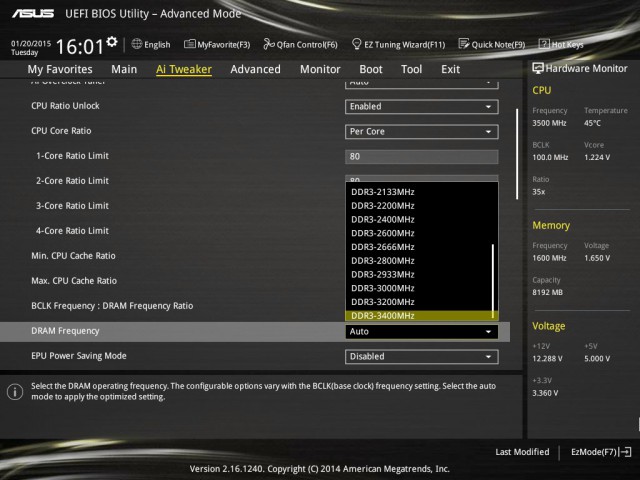Select the 4-Core Ratio Limit label
Image resolution: width=640 pixels, height=480 pixels.
point(72,231)
